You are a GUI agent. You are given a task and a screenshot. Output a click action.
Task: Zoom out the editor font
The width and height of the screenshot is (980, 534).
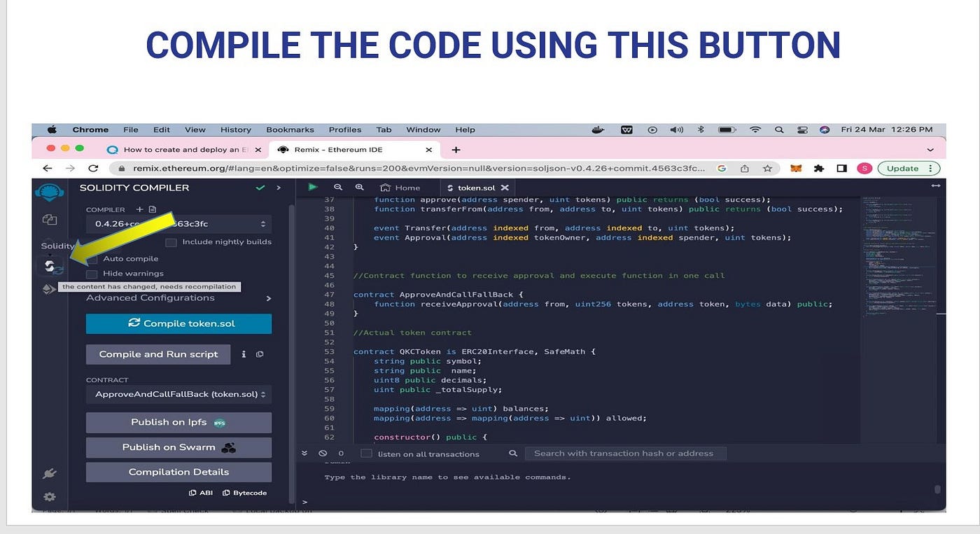tap(338, 187)
